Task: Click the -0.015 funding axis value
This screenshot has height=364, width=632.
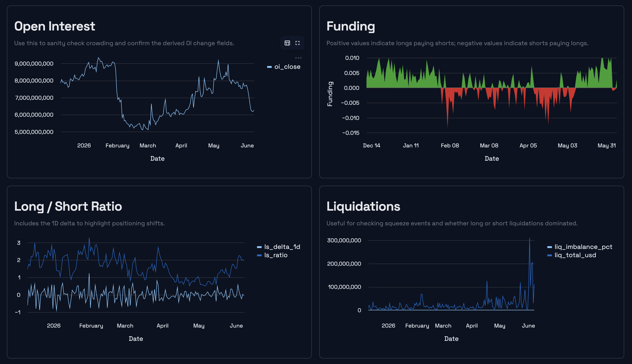Action: coord(351,133)
